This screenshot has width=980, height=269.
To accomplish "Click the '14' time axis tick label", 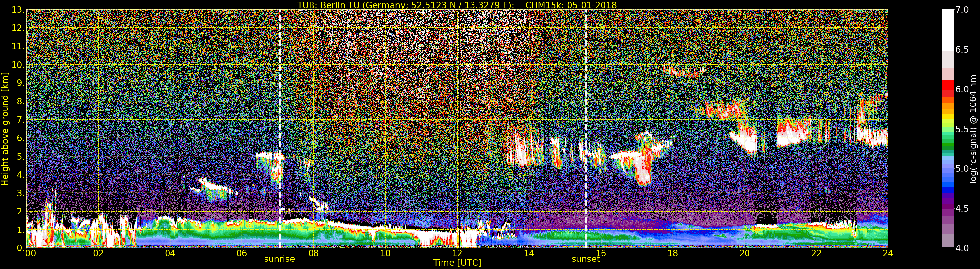I will [x=529, y=253].
